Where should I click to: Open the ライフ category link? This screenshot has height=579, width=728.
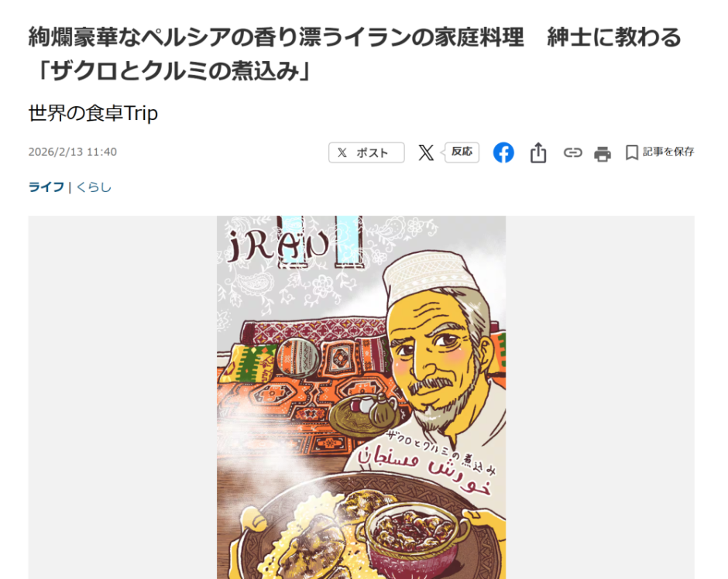click(46, 187)
